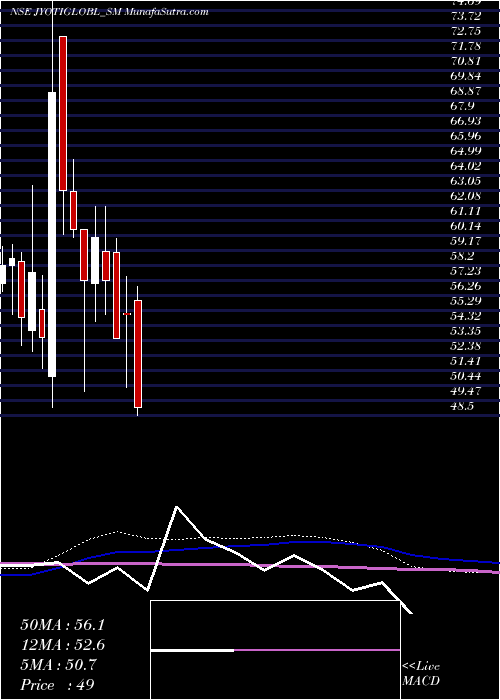Click the peak of the white MACD line

click(177, 507)
